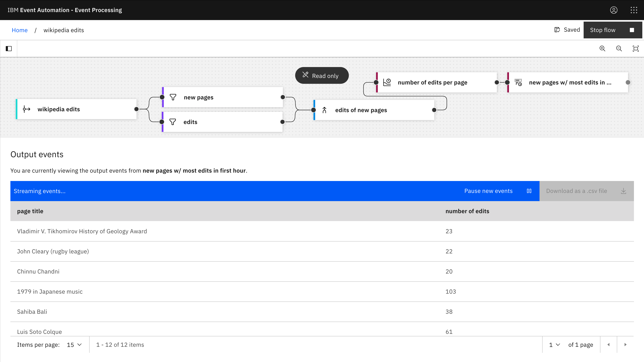The image size is (644, 362).
Task: Click the page title column header
Action: (30, 211)
